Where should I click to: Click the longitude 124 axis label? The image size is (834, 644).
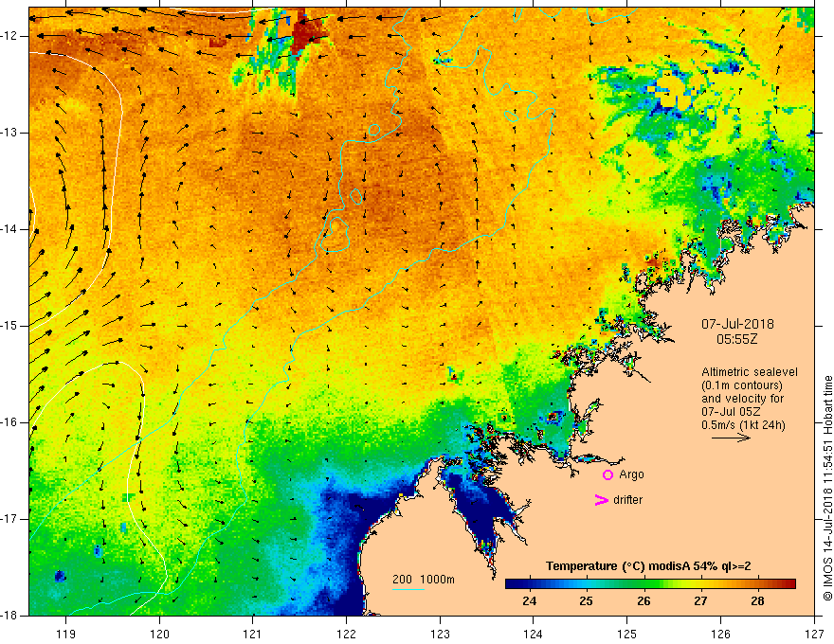click(x=534, y=634)
